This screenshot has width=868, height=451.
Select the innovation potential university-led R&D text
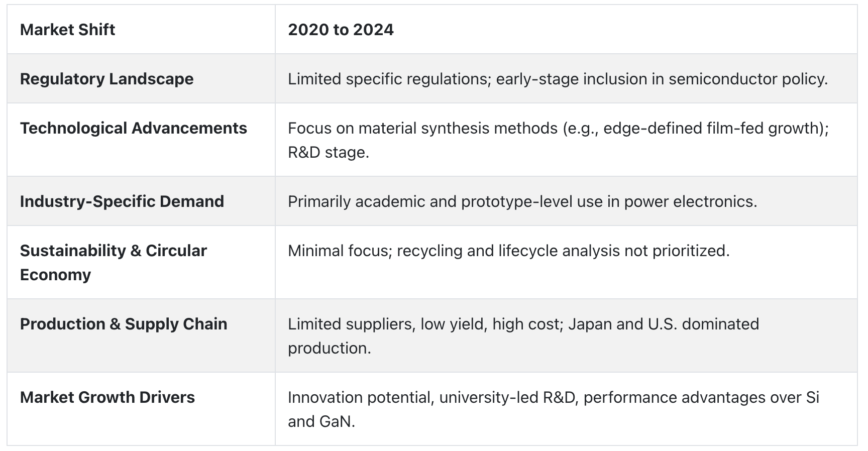(554, 409)
